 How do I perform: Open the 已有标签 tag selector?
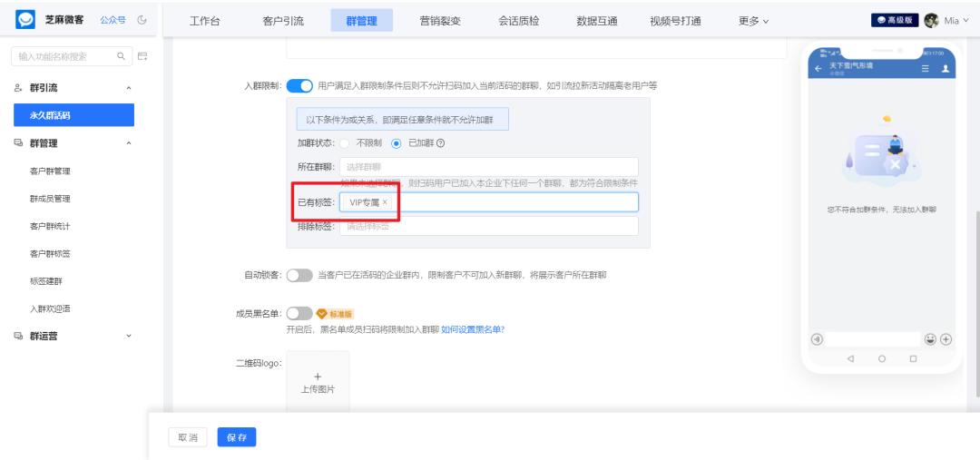pos(489,202)
